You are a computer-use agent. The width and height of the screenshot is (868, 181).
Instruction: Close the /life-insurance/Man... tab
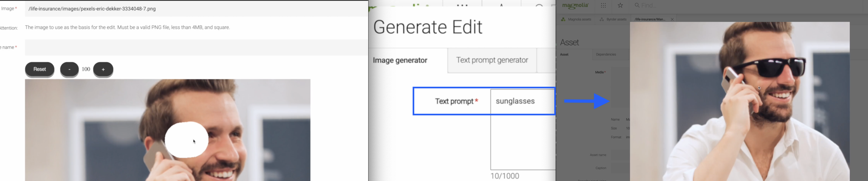pyautogui.click(x=672, y=19)
